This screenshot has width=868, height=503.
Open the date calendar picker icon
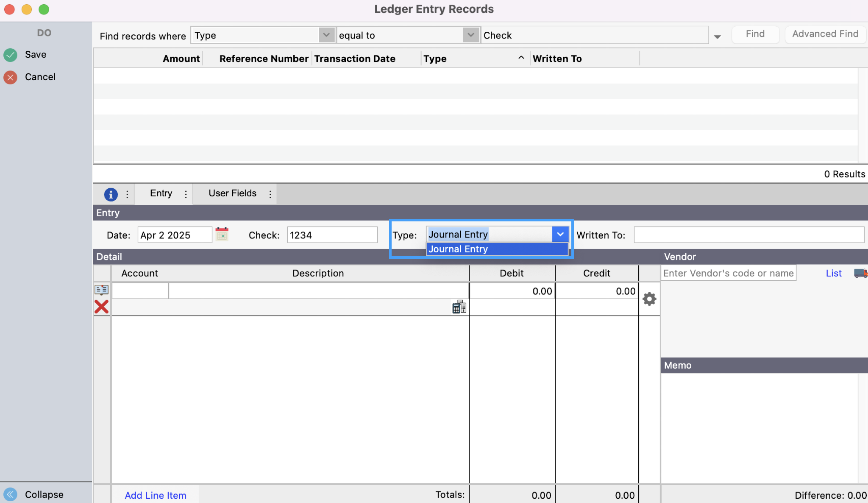222,235
